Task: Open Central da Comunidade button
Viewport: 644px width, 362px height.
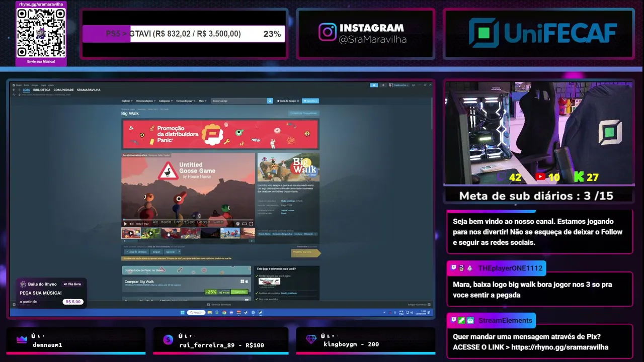Action: pos(303,113)
